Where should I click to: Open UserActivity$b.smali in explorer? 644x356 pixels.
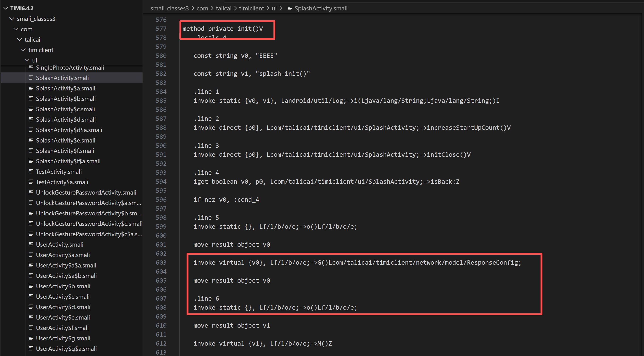(x=63, y=286)
